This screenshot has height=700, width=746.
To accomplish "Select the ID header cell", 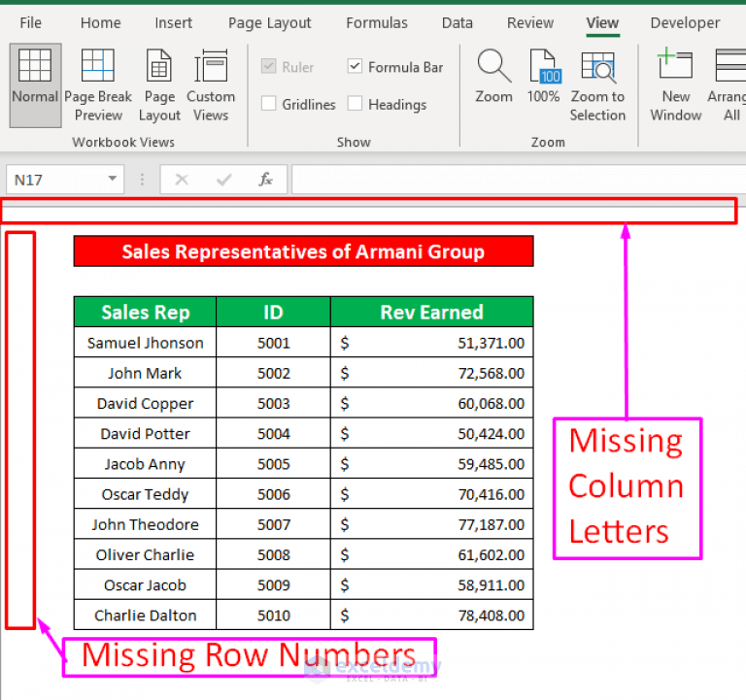I will 273,312.
